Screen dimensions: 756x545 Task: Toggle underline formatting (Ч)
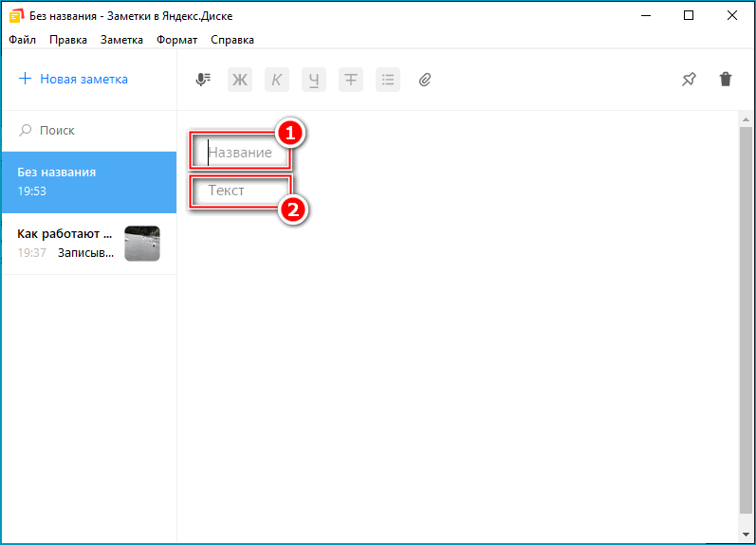[x=313, y=80]
